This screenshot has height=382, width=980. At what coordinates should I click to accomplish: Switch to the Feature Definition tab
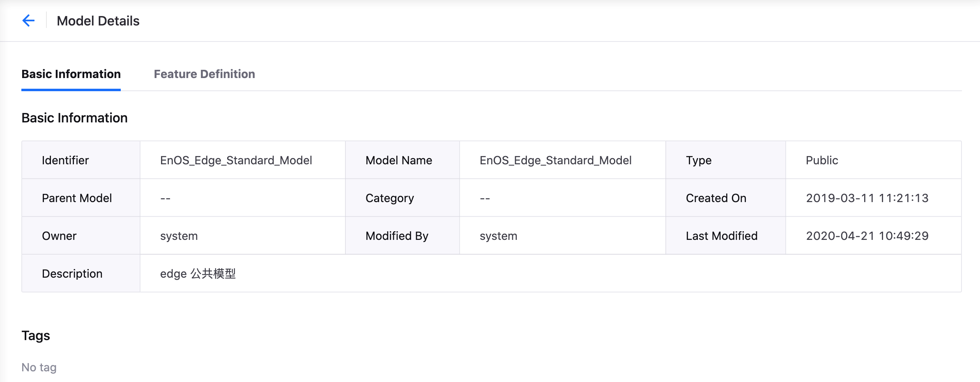pos(204,74)
